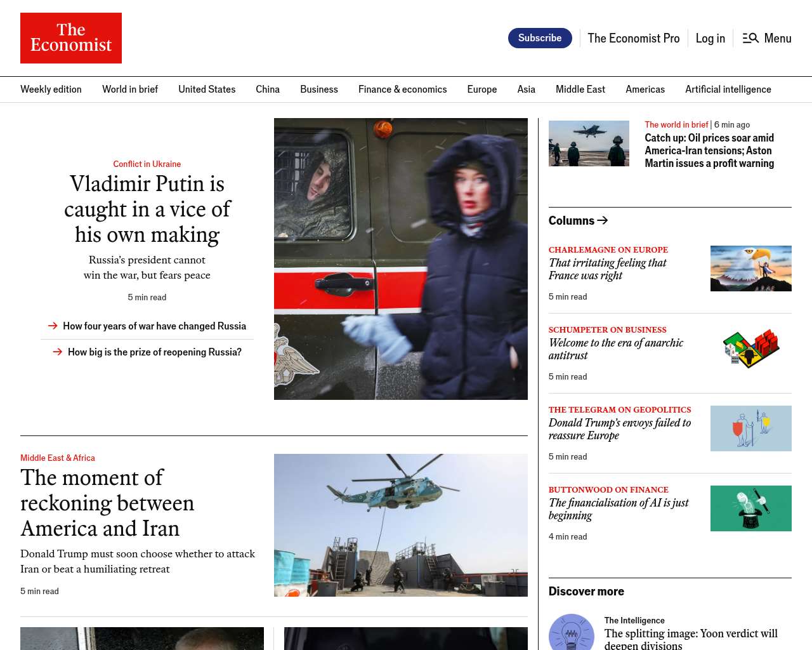The image size is (812, 650).
Task: Select United States in navigation bar
Action: point(207,90)
